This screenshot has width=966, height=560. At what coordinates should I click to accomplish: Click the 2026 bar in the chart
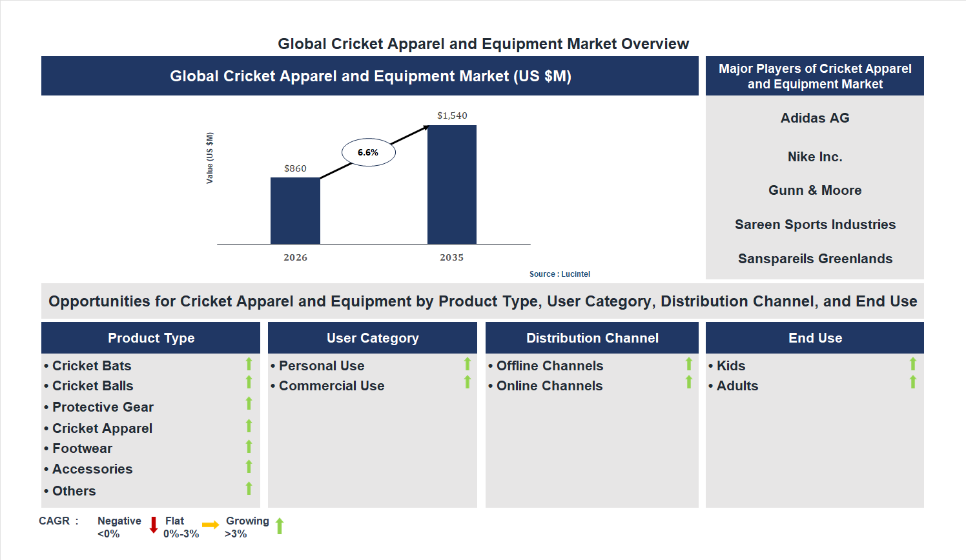295,210
